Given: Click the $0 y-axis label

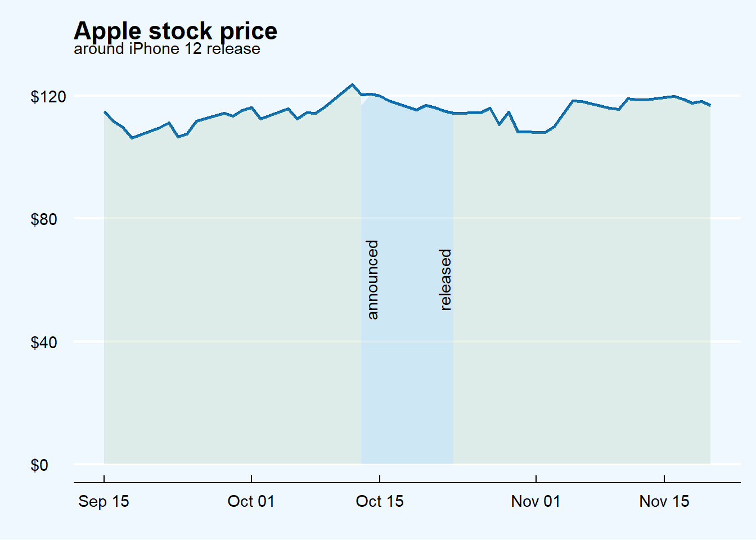Looking at the screenshot, I should (39, 465).
